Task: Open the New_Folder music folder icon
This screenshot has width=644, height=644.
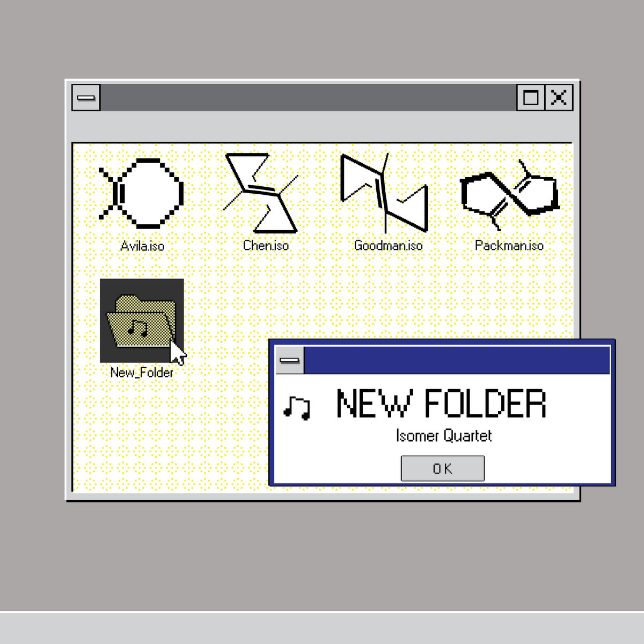Action: (x=142, y=321)
